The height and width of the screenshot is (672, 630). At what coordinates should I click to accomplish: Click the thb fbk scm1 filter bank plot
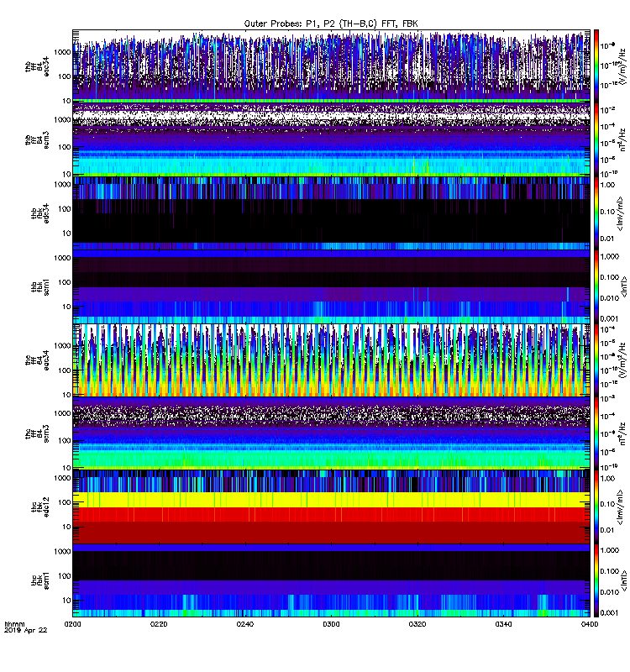(331, 286)
